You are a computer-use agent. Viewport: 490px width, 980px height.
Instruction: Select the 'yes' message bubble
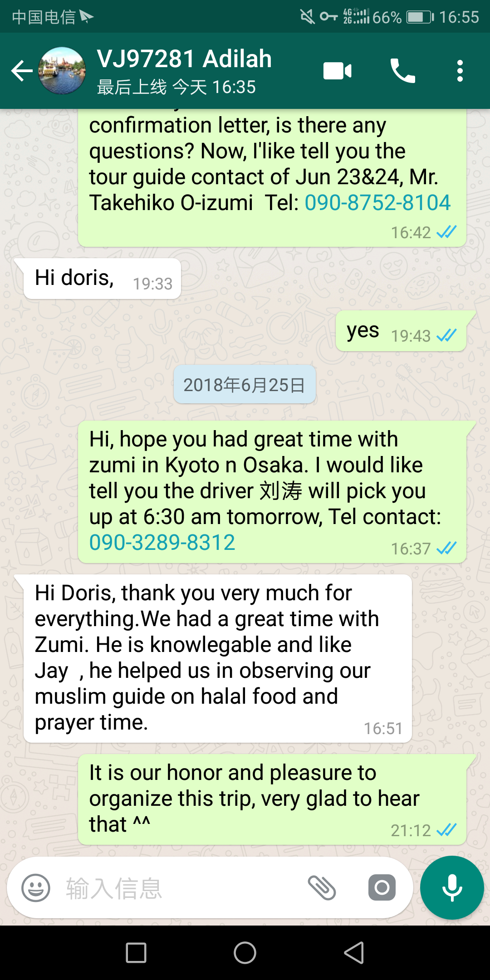click(x=401, y=331)
